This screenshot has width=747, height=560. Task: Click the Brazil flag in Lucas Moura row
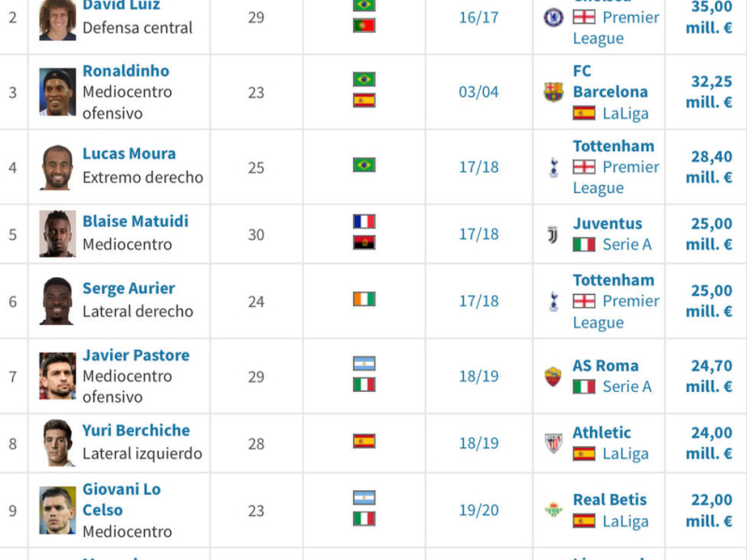pos(364,165)
